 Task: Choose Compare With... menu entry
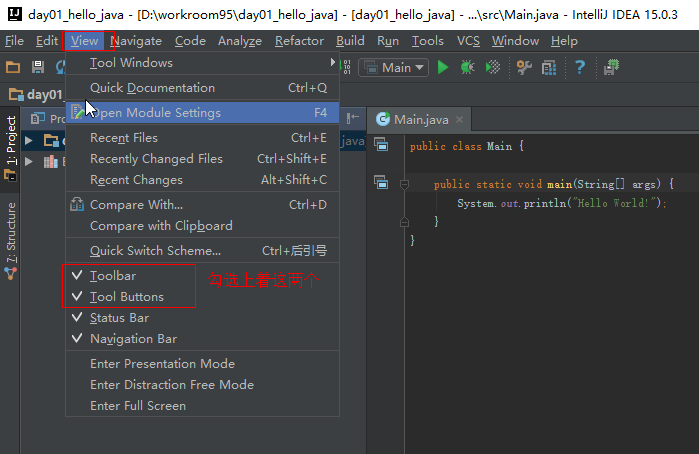[x=202, y=205]
